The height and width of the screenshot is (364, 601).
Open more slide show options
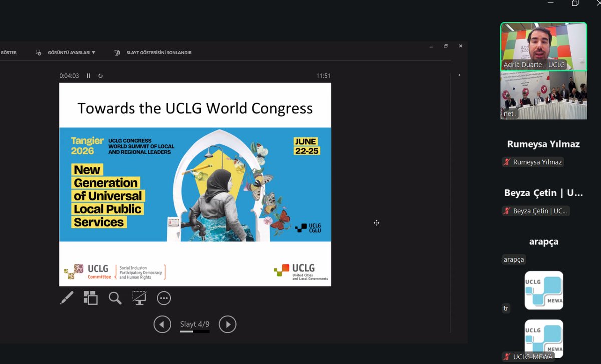tap(164, 298)
